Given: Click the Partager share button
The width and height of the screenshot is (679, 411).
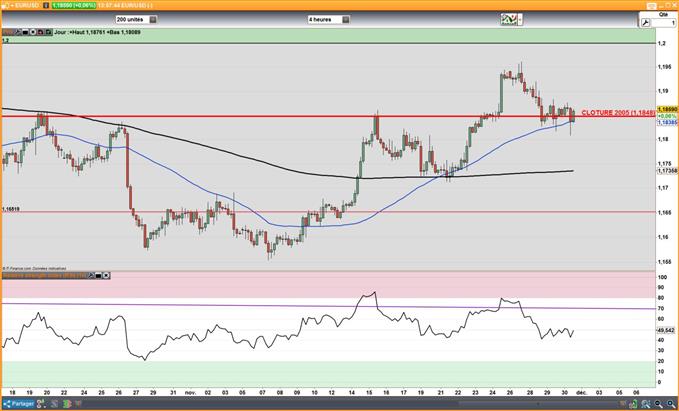Looking at the screenshot, I should (18, 404).
